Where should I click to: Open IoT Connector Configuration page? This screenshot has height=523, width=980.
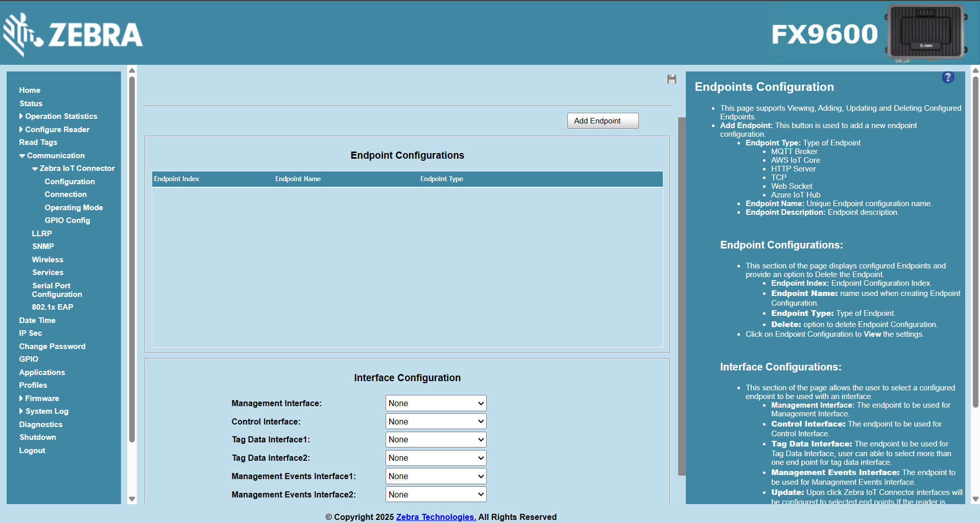(x=70, y=182)
